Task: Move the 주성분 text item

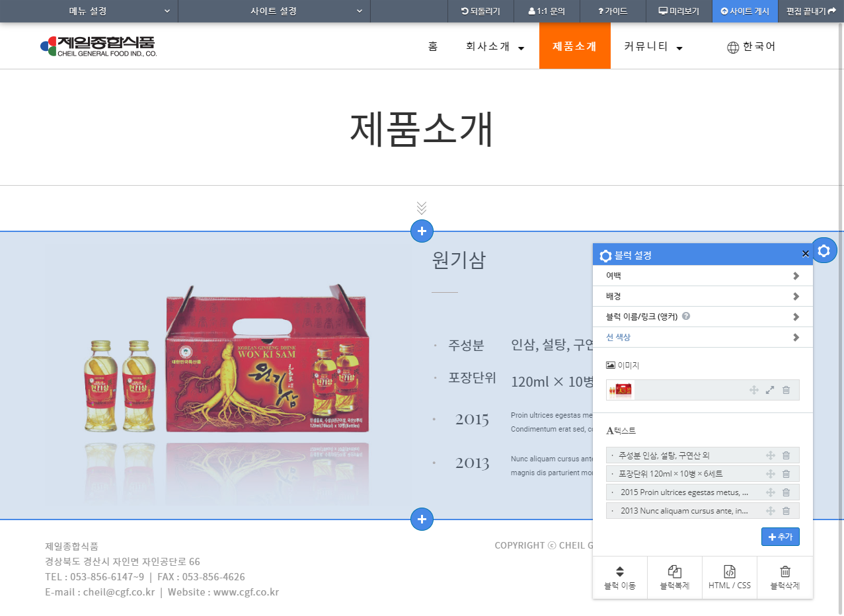Action: 770,455
